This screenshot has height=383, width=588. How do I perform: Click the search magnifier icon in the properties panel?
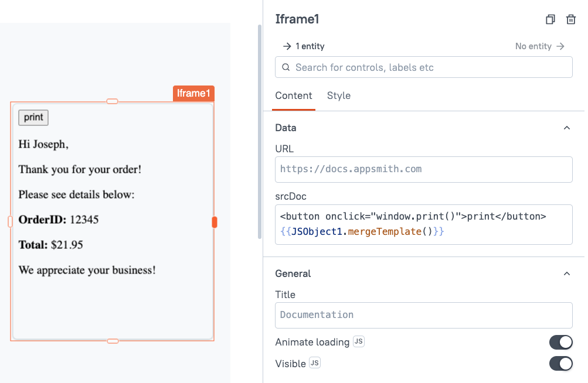(x=285, y=67)
